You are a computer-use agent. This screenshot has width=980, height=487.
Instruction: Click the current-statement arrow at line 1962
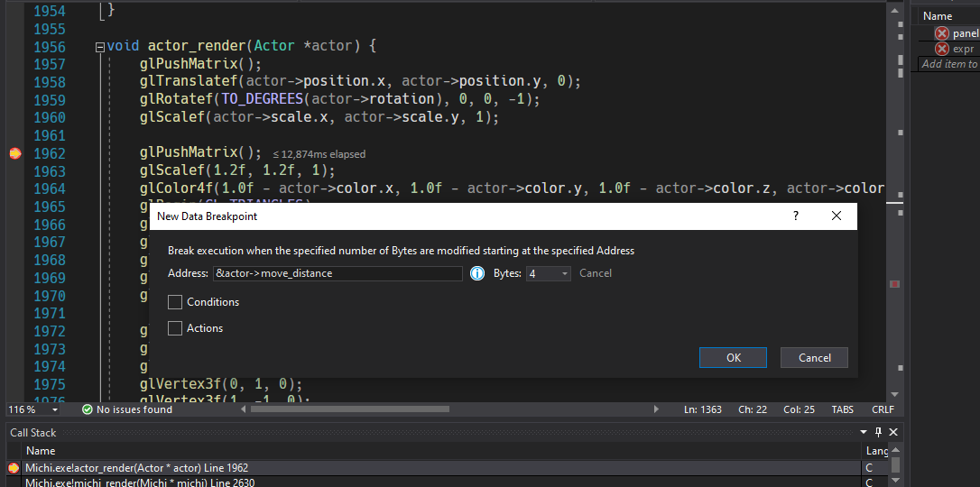(15, 153)
